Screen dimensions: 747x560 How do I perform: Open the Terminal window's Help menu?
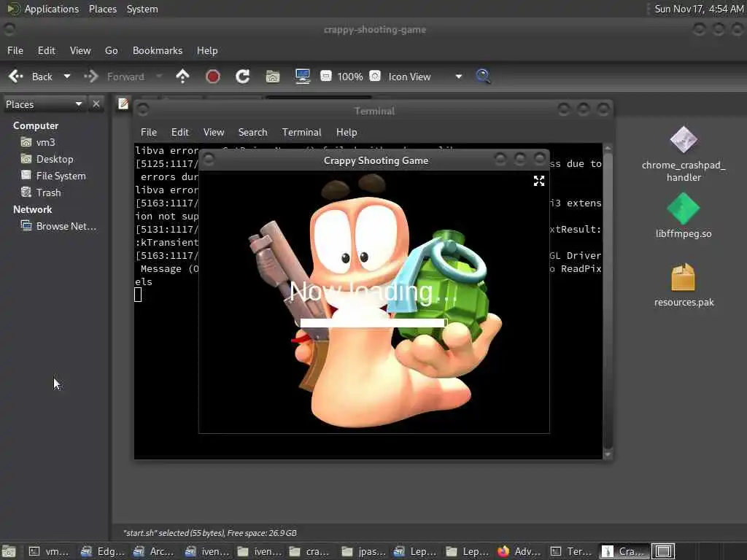[x=347, y=133]
